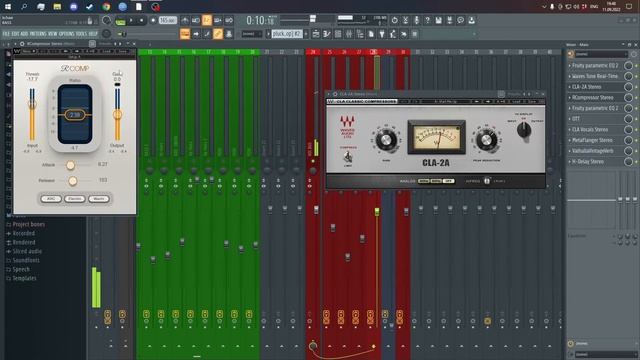Screen dimensions: 640x360
Task: Click the export/render icon beside save
Action: [x=449, y=20]
